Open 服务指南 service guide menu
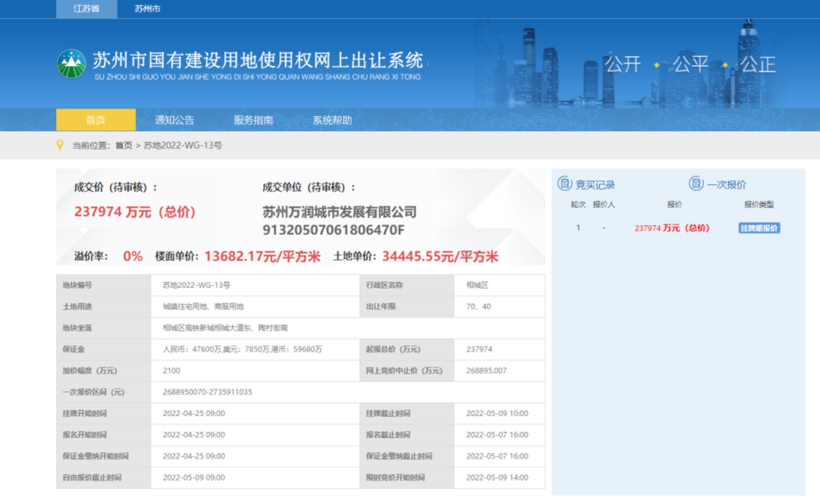 tap(253, 120)
